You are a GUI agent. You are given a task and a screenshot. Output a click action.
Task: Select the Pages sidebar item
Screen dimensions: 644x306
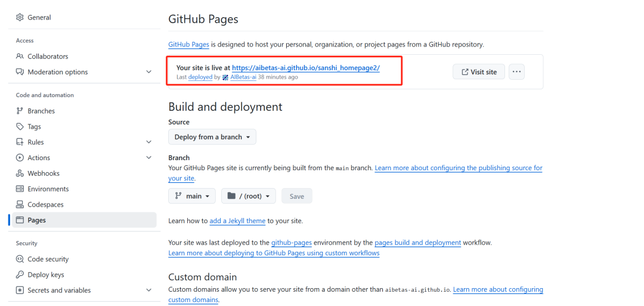pos(84,220)
